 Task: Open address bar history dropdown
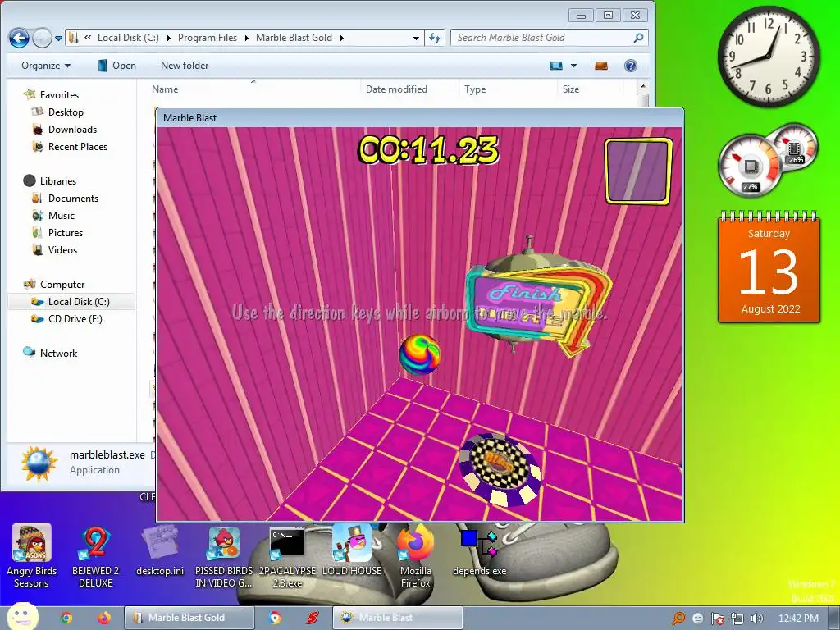click(416, 38)
